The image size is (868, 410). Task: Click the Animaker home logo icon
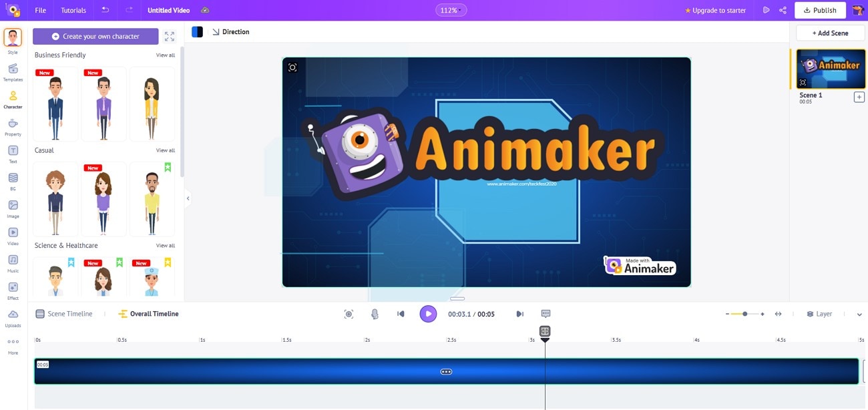click(x=13, y=10)
